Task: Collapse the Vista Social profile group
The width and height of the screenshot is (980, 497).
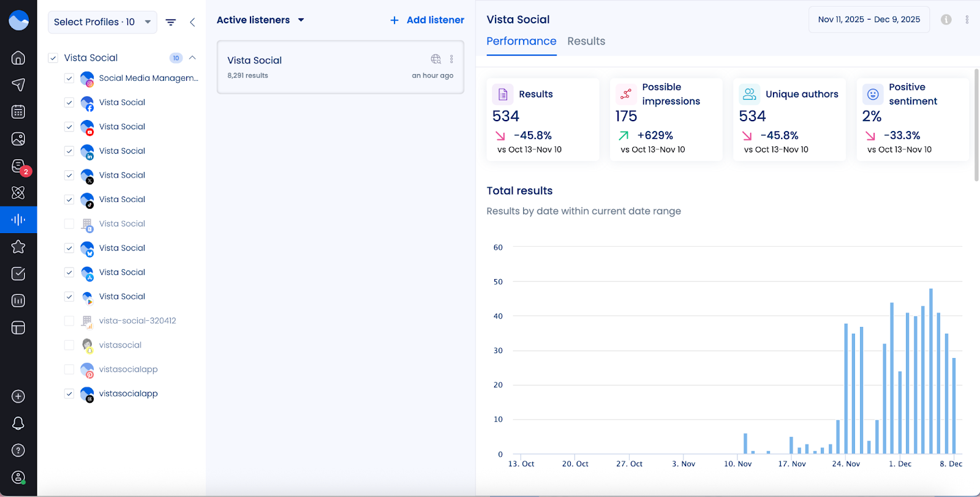Action: pyautogui.click(x=192, y=58)
